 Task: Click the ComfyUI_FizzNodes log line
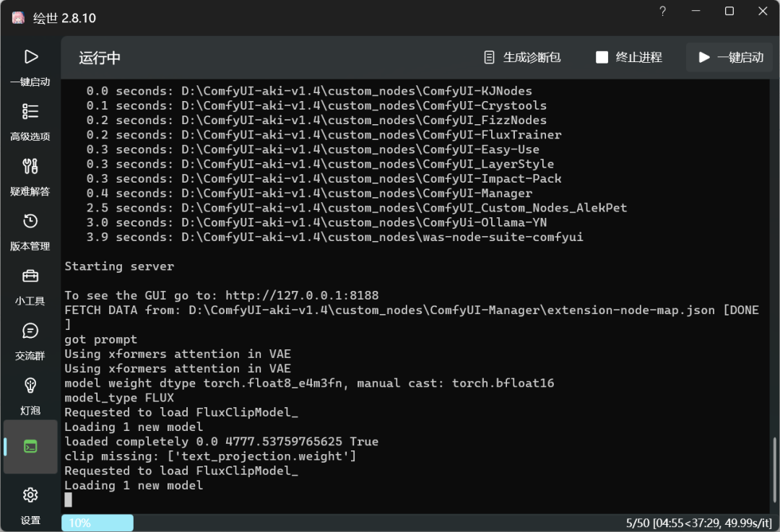coord(316,120)
